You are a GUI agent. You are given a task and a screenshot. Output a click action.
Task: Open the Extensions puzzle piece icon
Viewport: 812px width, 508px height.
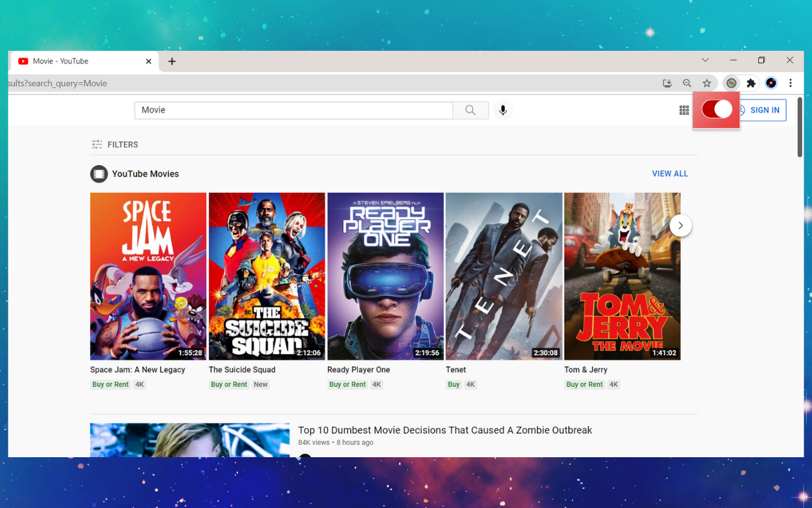(751, 83)
